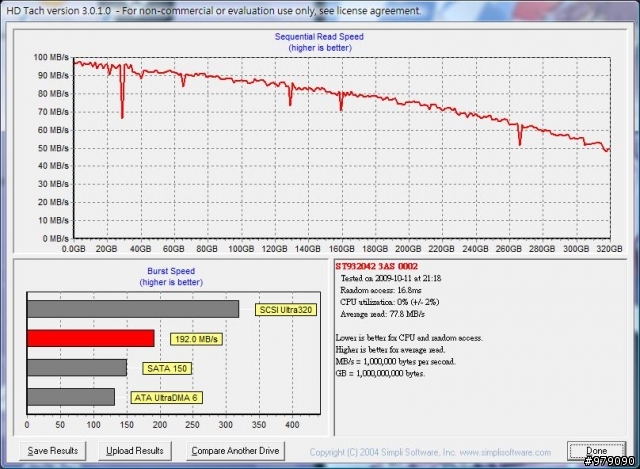
Task: Click 'GB = 1,000,000,000 bytes.' text
Action: [380, 373]
